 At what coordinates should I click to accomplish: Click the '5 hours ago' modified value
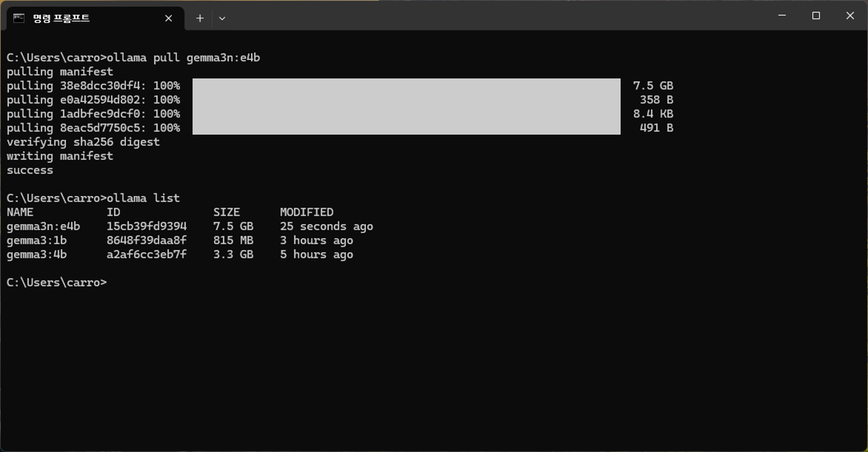pyautogui.click(x=316, y=254)
